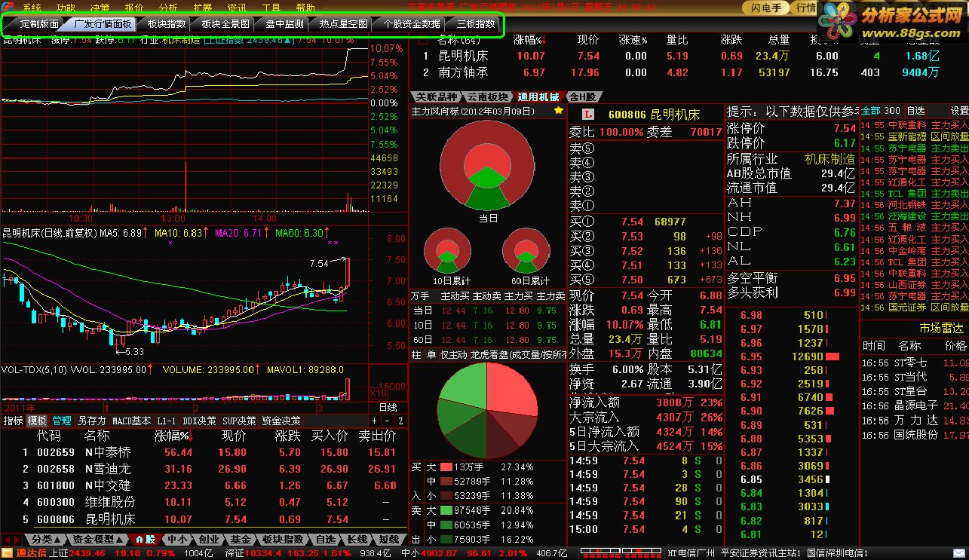The image size is (969, 560).
Task: Toggle the 柱 chart mode button
Action: point(416,355)
